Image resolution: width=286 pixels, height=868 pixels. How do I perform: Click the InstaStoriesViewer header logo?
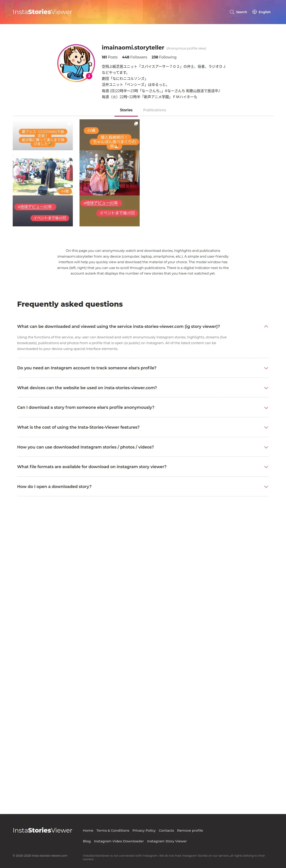click(42, 12)
